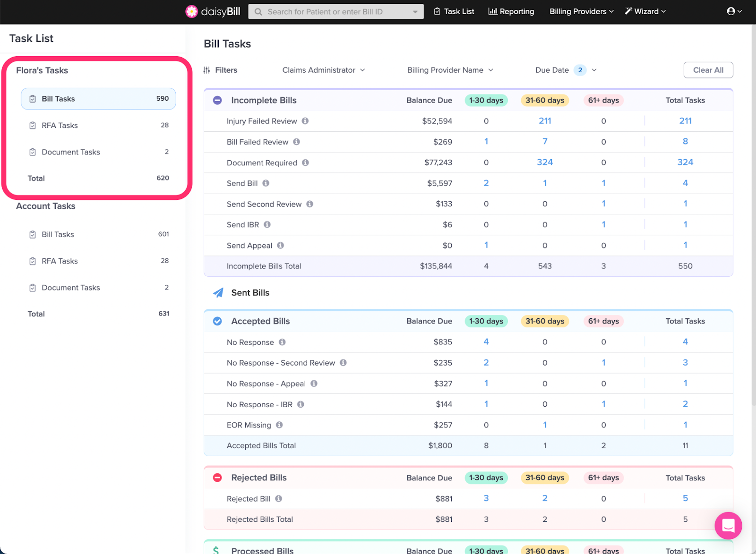756x554 pixels.
Task: Click info icon next to Rejected Bill
Action: (x=279, y=499)
